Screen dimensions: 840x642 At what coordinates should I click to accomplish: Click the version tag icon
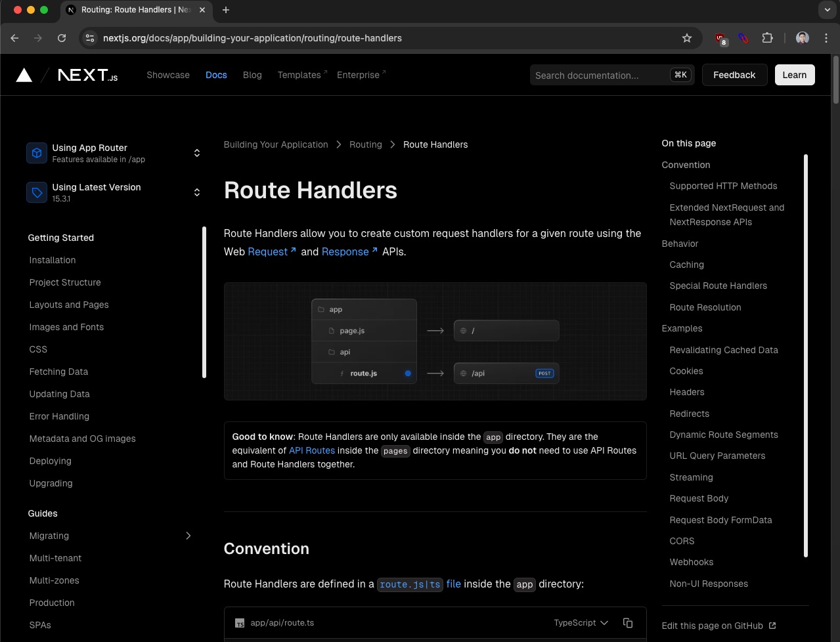tap(37, 192)
